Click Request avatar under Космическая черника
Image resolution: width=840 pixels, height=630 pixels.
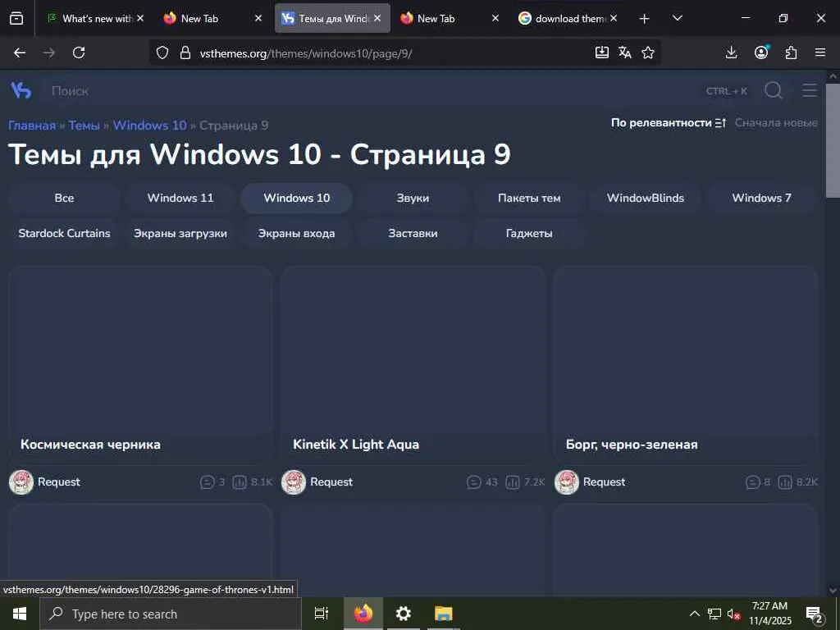click(x=21, y=482)
